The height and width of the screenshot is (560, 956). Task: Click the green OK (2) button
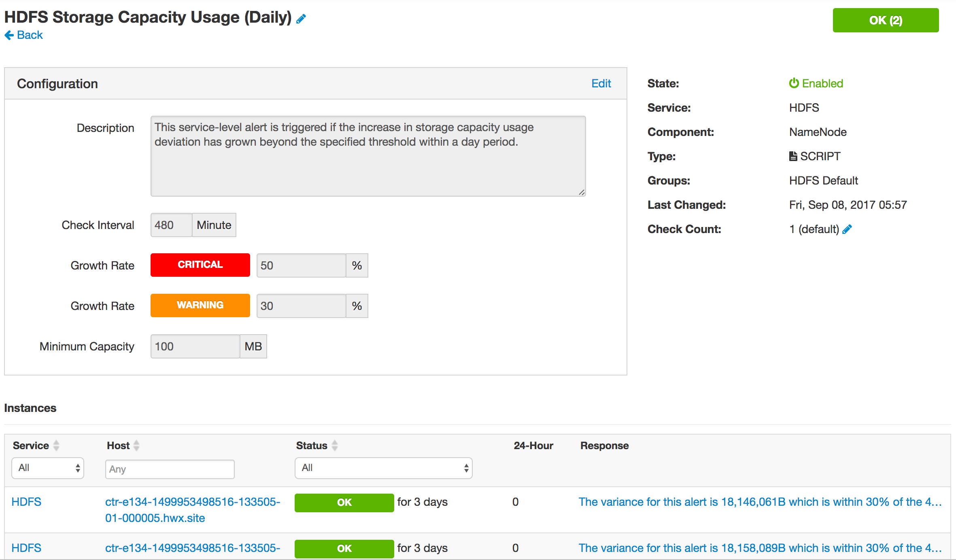[886, 20]
